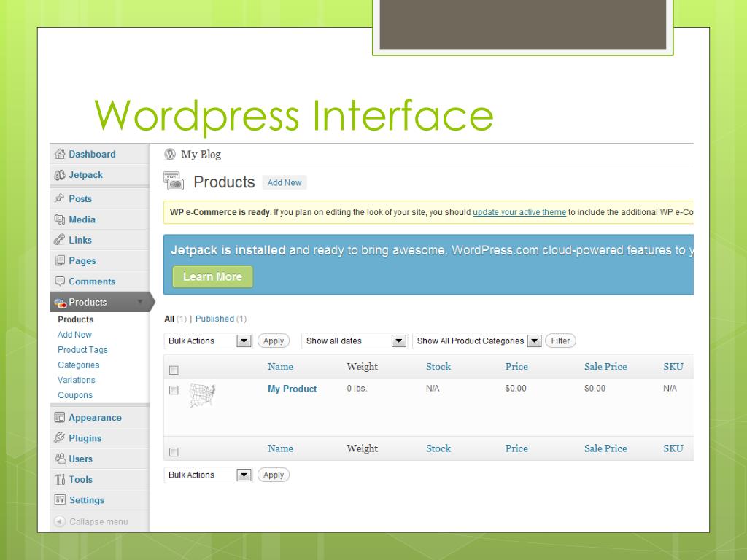747x560 pixels.
Task: Open Product Tags submenu link
Action: [83, 350]
